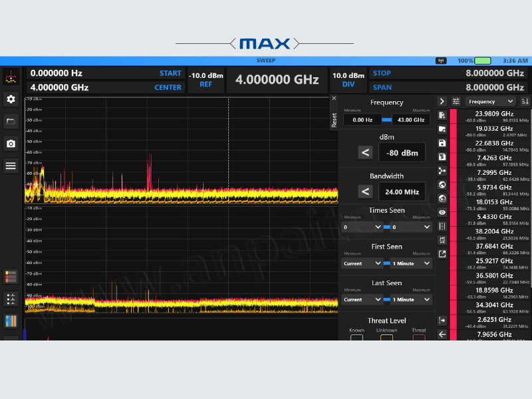Click the waterfall display icon in sidebar
Screen dimensions: 532x399
(11, 321)
